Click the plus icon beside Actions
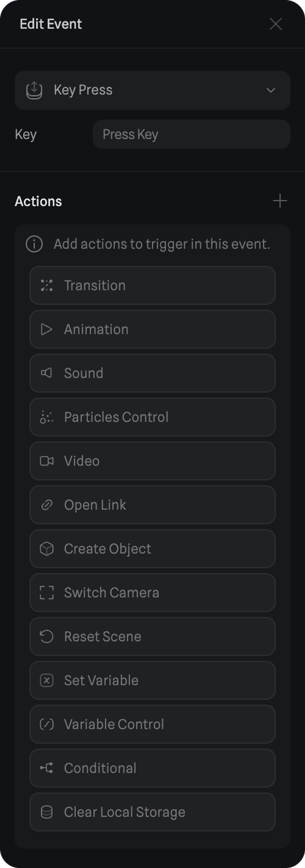The height and width of the screenshot is (868, 305). [x=280, y=201]
